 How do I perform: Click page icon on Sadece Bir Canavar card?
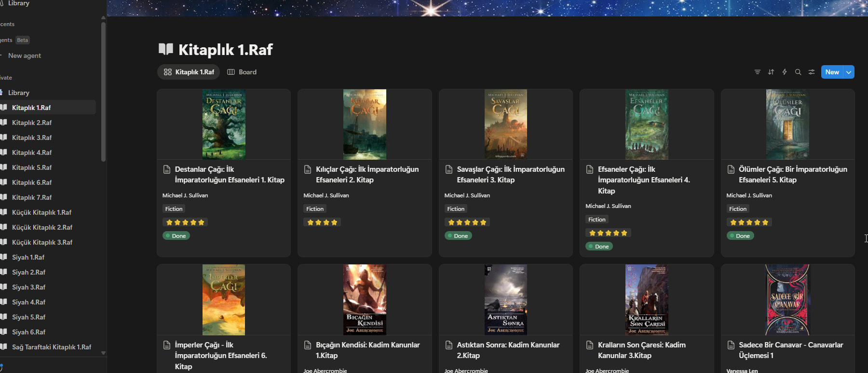click(x=731, y=345)
